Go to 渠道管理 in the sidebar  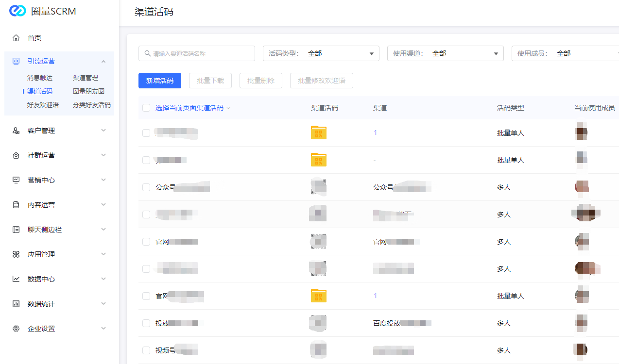point(86,78)
